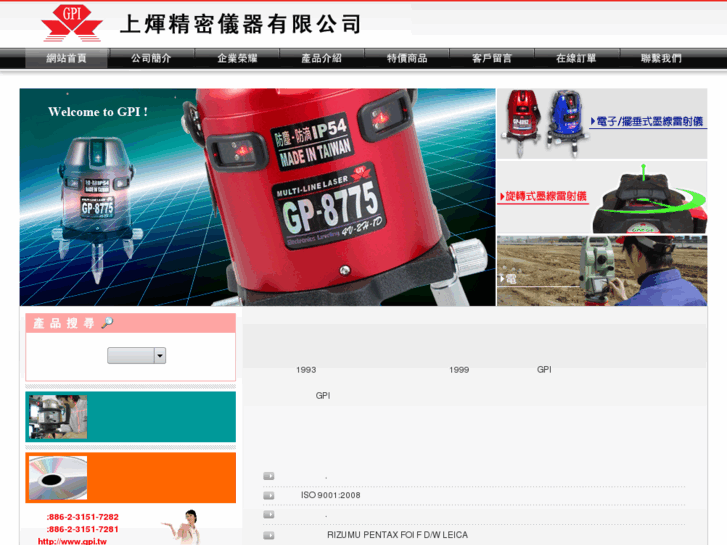
Task: Open the http://www.gpi.tw link
Action: [x=72, y=541]
